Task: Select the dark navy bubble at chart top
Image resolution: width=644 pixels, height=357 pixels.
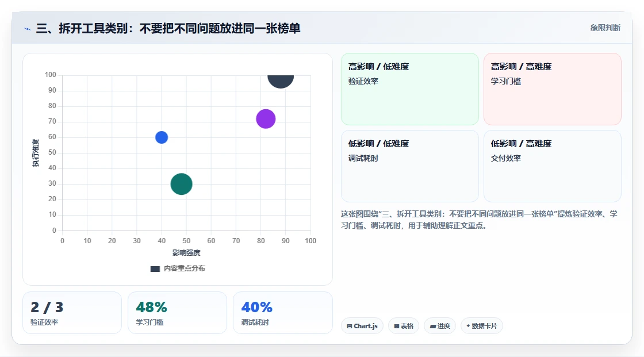Action: (x=281, y=81)
